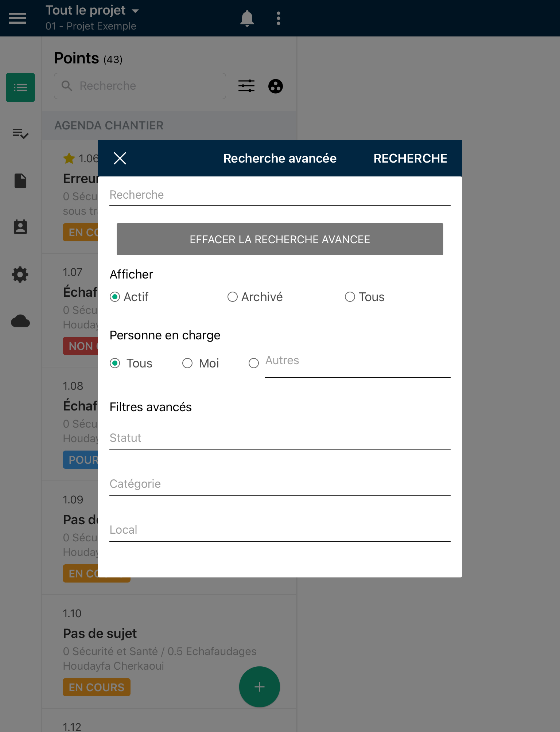This screenshot has width=560, height=732.
Task: Click Houdayfa Cherkaoui on point 1.10
Action: click(113, 666)
